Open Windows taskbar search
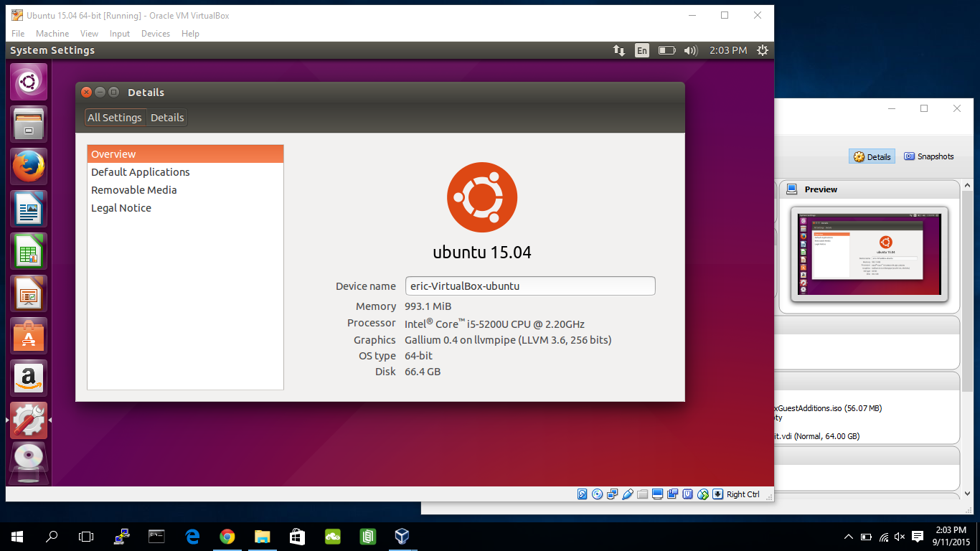The height and width of the screenshot is (551, 980). click(x=52, y=537)
